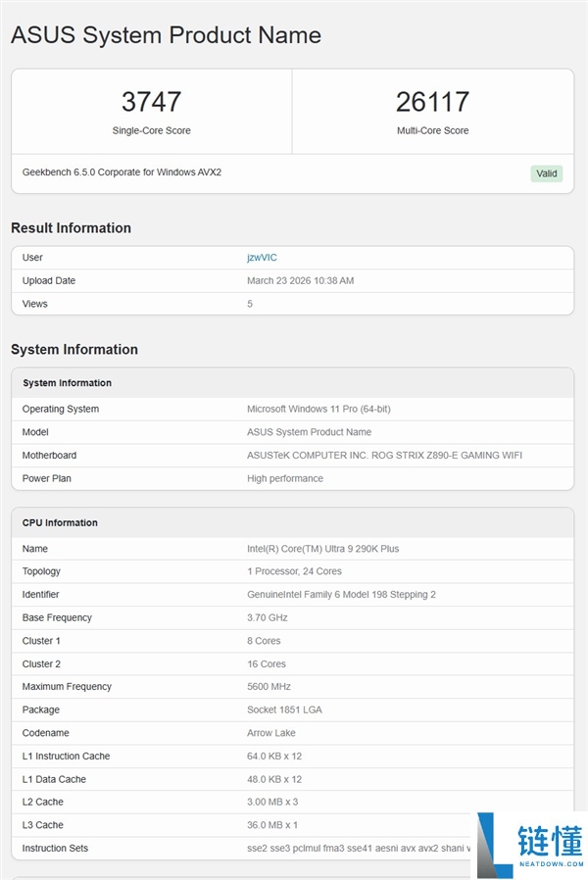This screenshot has width=588, height=880.
Task: Click the Cluster 1 value 8 Cores
Action: [x=264, y=641]
